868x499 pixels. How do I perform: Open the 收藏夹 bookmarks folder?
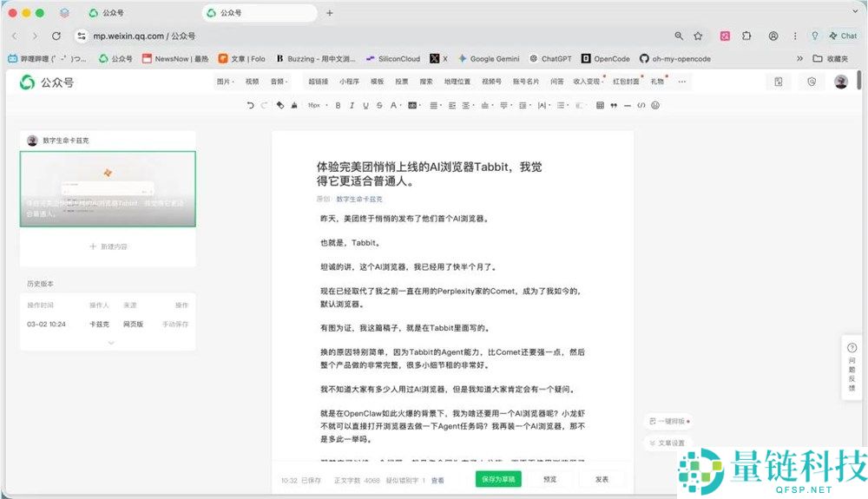831,59
